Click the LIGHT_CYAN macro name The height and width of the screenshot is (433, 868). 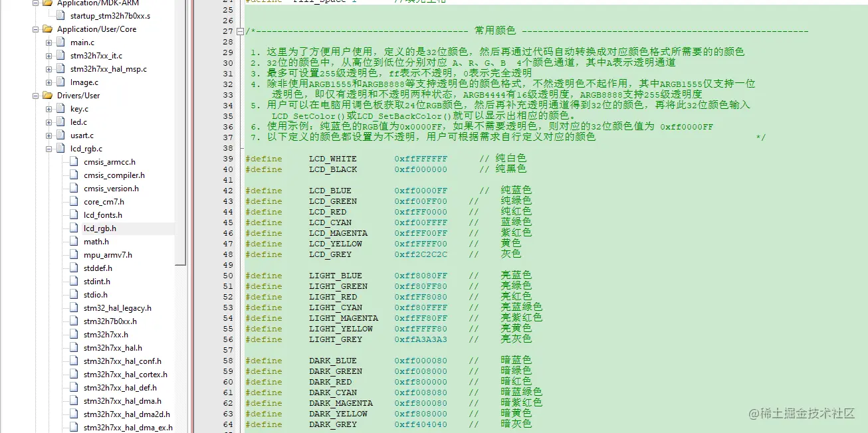pyautogui.click(x=335, y=307)
